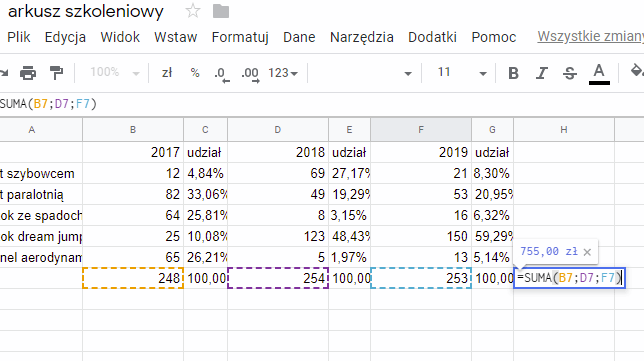Viewport: 644px width, 361px height.
Task: Click the total cell 254
Action: pyautogui.click(x=278, y=278)
